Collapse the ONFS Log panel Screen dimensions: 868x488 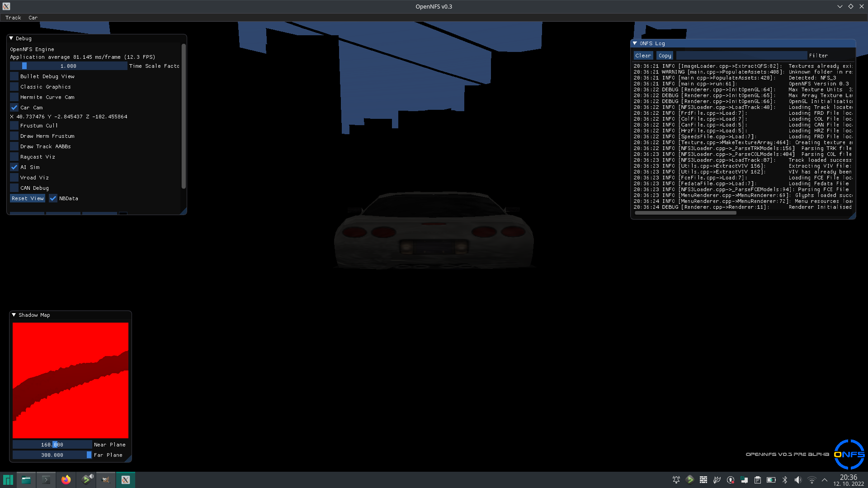635,43
